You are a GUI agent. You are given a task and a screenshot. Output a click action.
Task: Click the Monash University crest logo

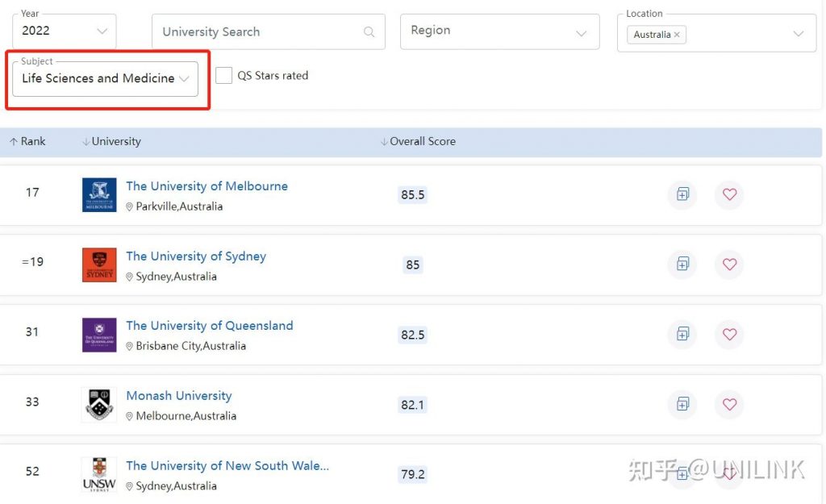(99, 405)
